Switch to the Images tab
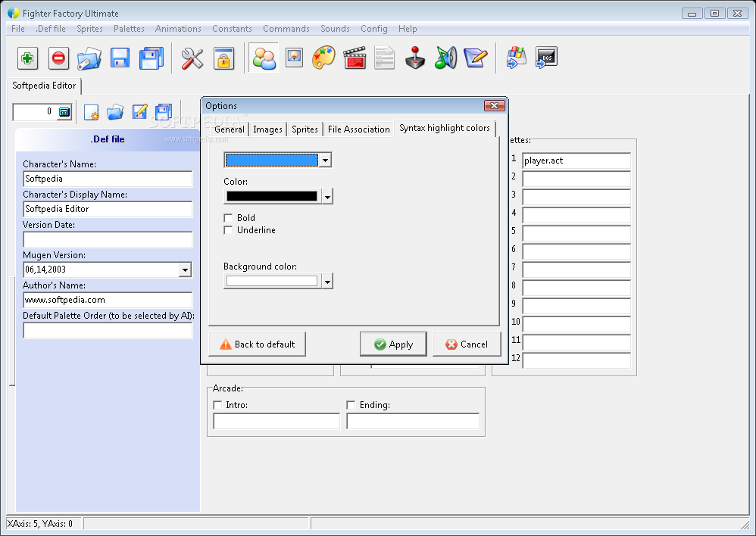Viewport: 756px width, 536px height. coord(267,129)
